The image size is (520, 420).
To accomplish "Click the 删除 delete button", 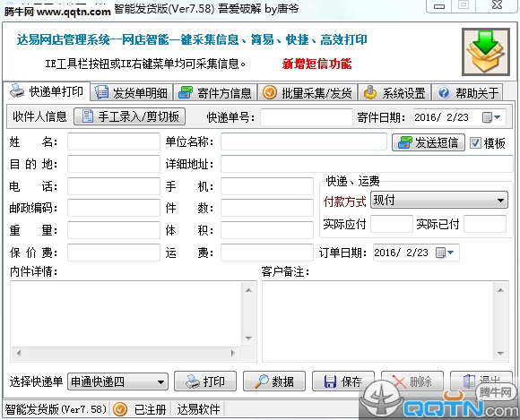I will pyautogui.click(x=412, y=381).
